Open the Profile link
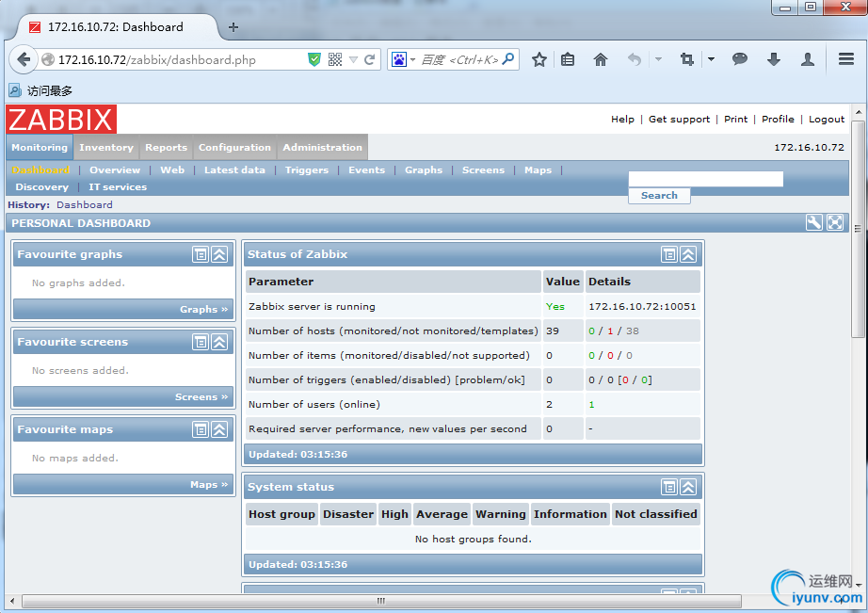Screen dimensions: 868x613 [778, 119]
